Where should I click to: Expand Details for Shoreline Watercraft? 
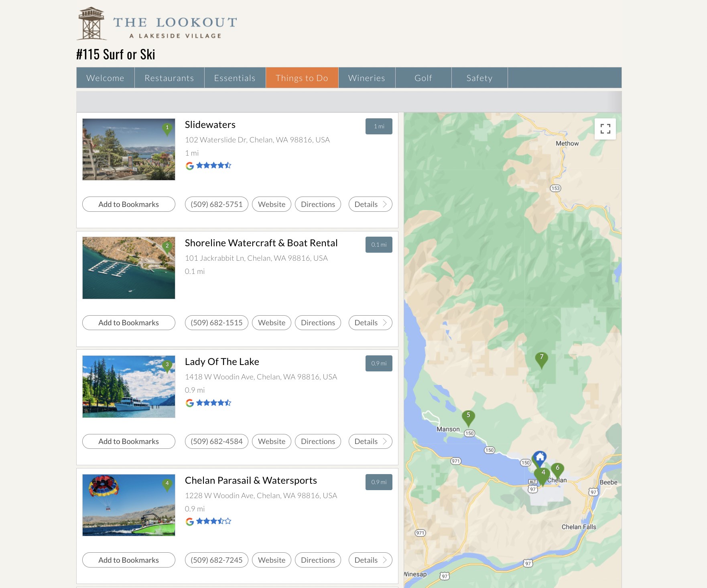[370, 322]
